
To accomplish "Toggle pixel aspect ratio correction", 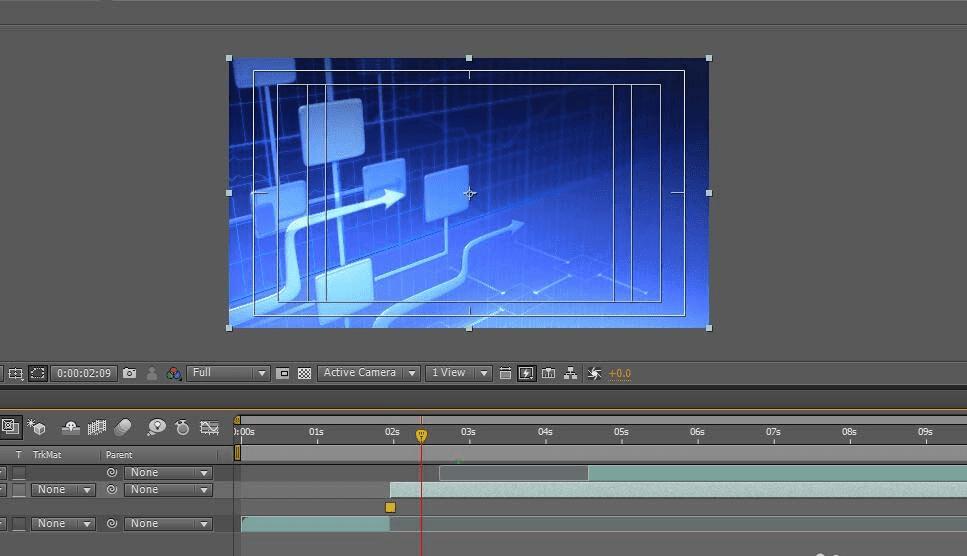I will pos(505,373).
